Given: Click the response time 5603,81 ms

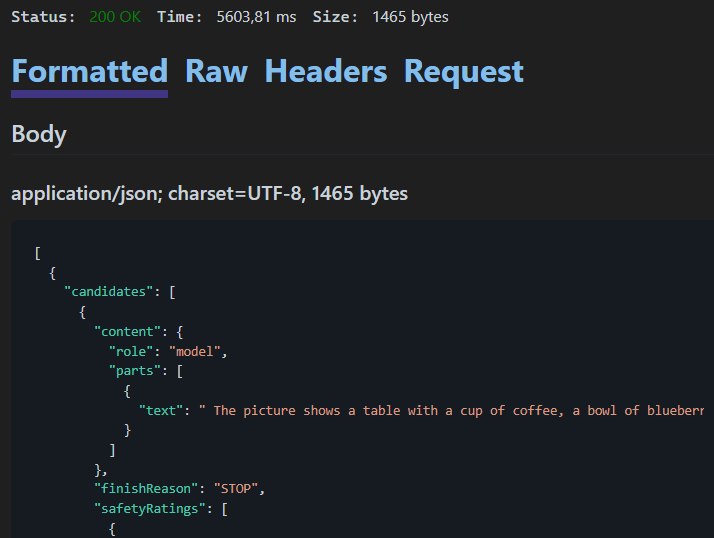Looking at the screenshot, I should tap(256, 17).
